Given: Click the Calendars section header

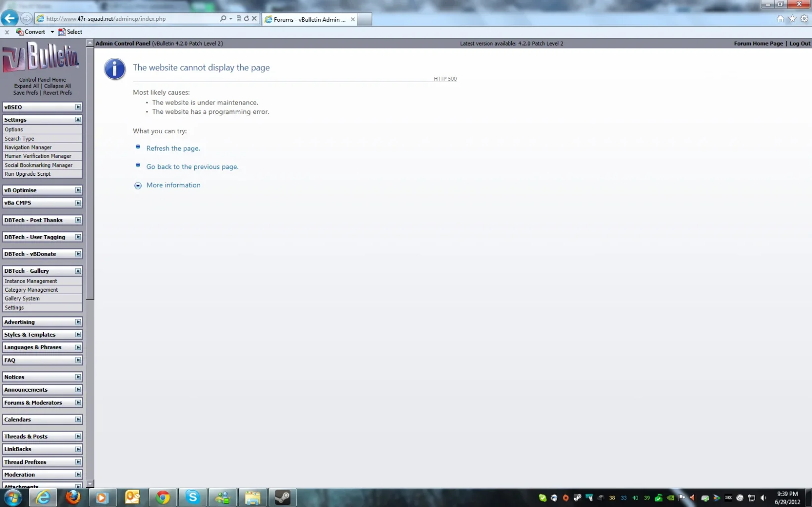Looking at the screenshot, I should [42, 420].
